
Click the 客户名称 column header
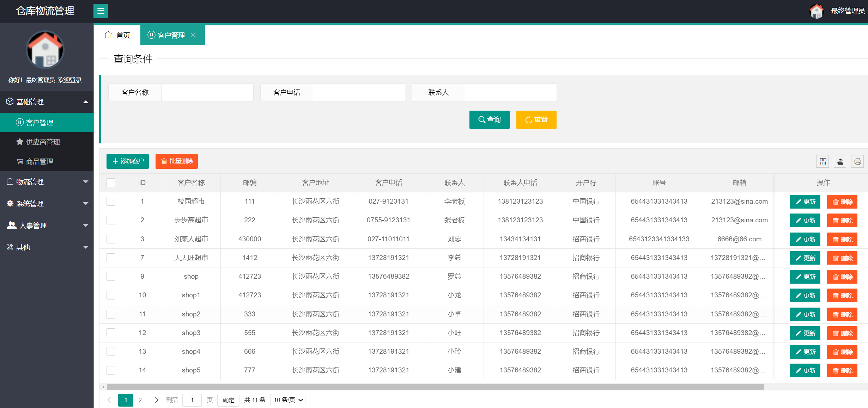click(x=191, y=183)
